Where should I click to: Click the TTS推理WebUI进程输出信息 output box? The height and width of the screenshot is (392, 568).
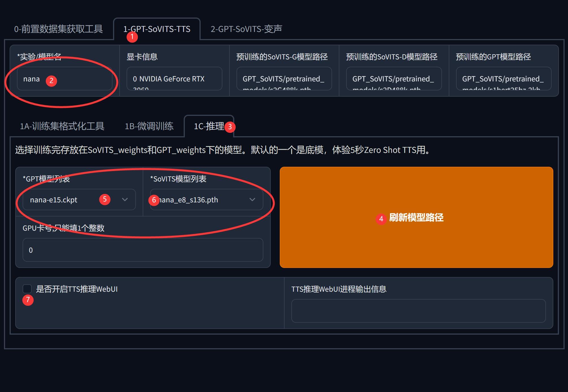[x=418, y=311]
